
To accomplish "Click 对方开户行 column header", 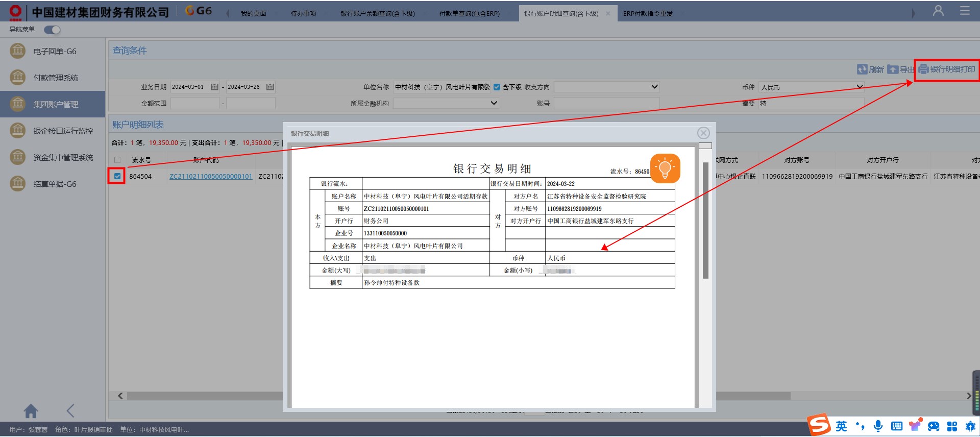I will click(883, 160).
